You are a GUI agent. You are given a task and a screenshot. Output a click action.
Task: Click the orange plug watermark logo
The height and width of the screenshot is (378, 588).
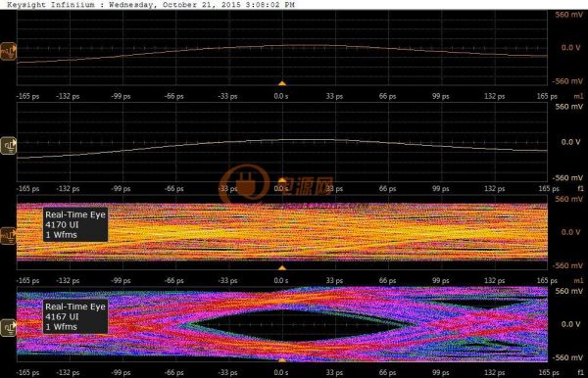pyautogui.click(x=244, y=183)
